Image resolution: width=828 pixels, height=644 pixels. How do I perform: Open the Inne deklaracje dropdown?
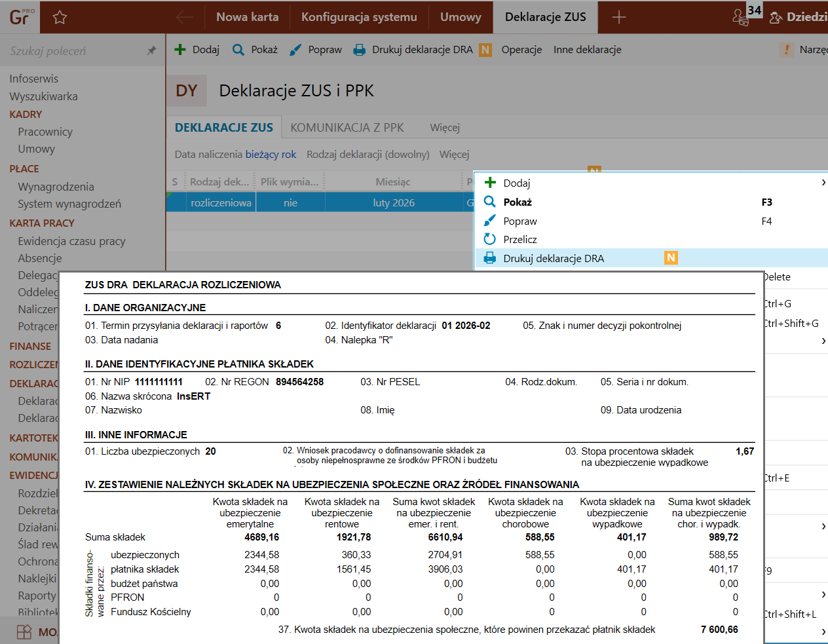pos(587,50)
